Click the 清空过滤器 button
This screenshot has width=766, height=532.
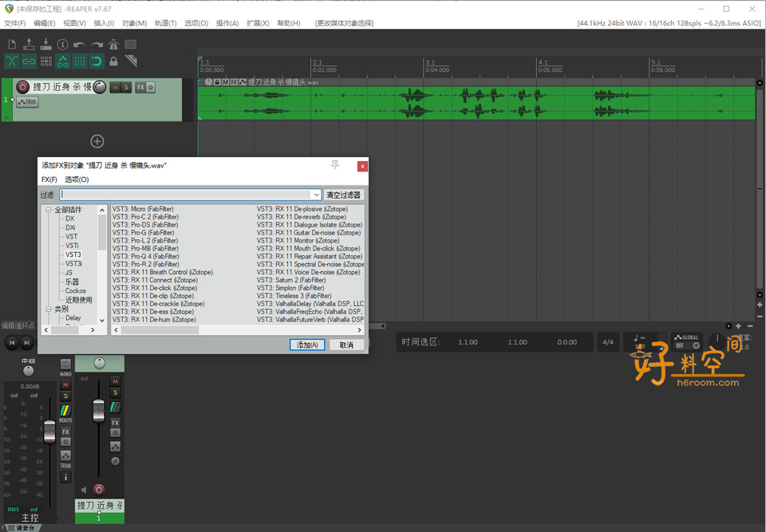click(x=344, y=195)
